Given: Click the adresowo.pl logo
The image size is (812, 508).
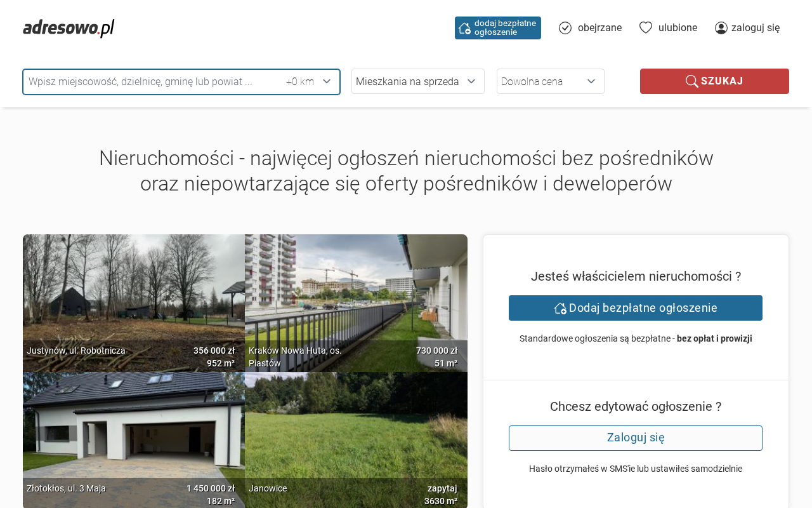Looking at the screenshot, I should (x=69, y=28).
